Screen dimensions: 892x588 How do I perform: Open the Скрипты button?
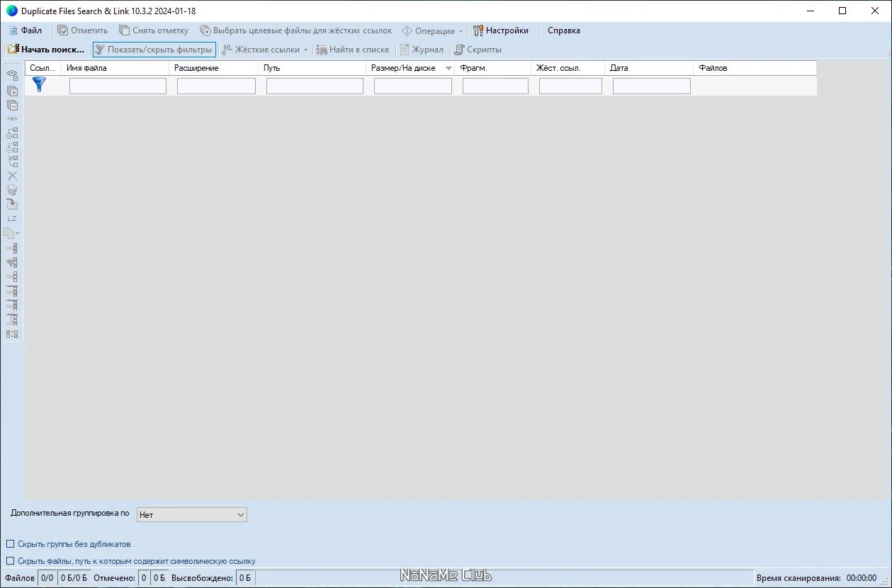click(x=478, y=50)
